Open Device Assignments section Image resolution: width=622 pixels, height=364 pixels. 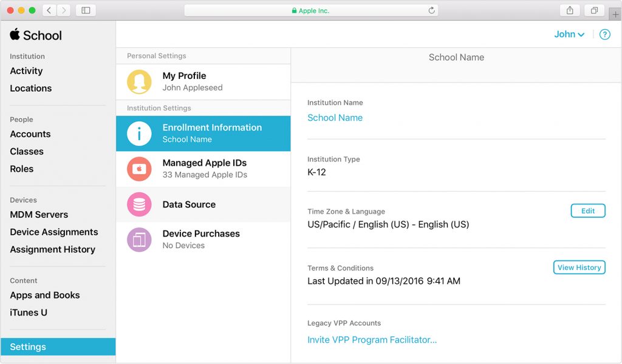[54, 232]
